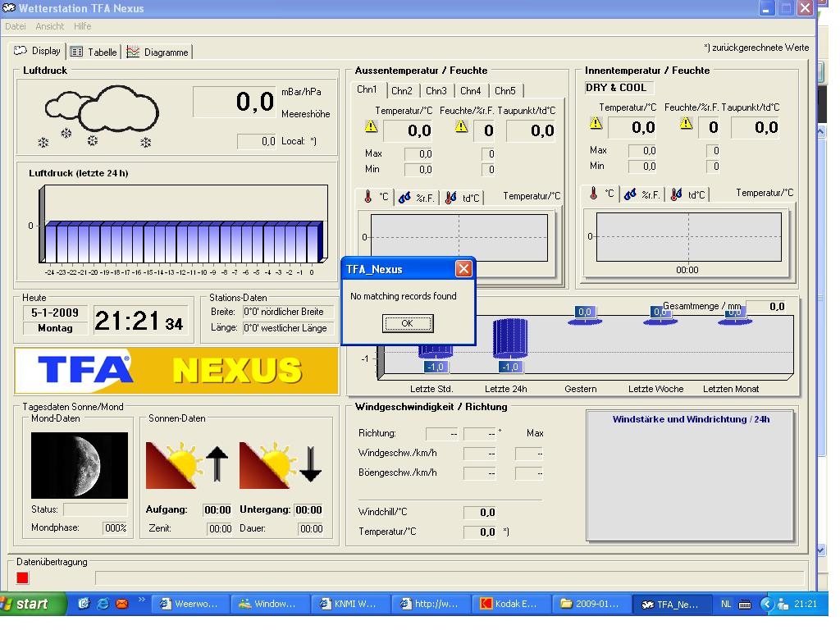
Task: Click the red Datenübertragung status indicator
Action: (x=22, y=577)
